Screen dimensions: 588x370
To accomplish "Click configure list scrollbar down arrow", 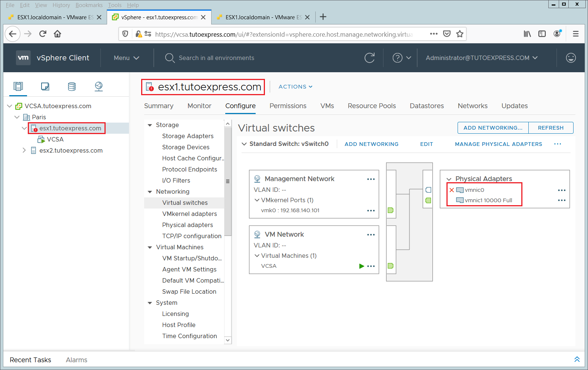I will point(228,340).
